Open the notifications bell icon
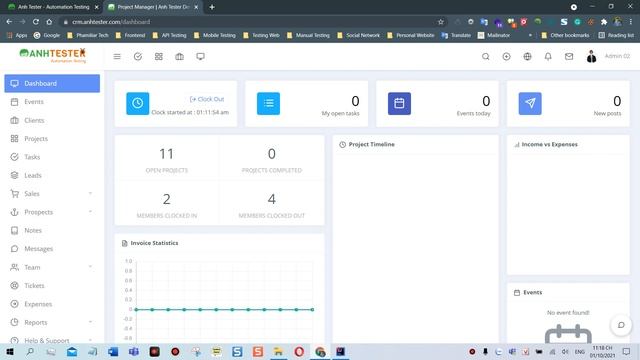The width and height of the screenshot is (640, 360). tap(548, 56)
